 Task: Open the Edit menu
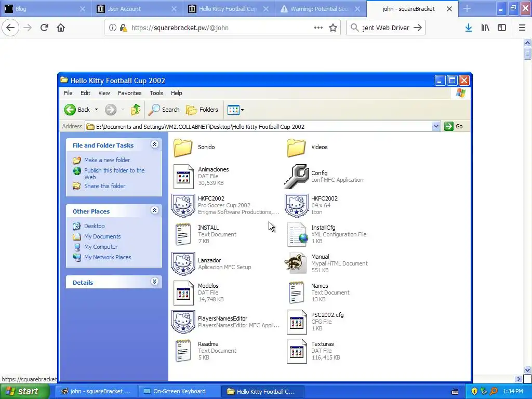coord(85,93)
